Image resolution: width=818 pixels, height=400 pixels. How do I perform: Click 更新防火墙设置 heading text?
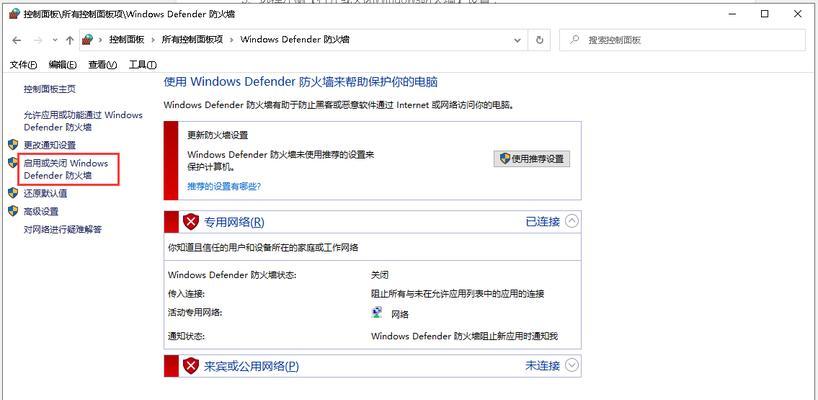click(x=218, y=135)
